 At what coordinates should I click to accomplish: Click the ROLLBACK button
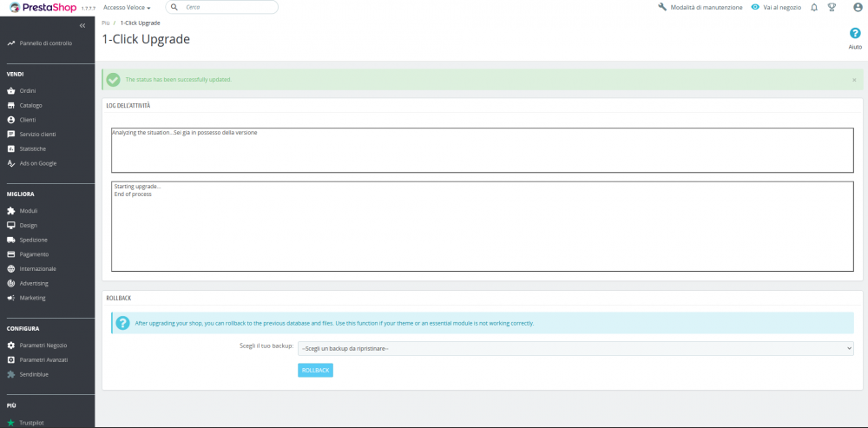(x=316, y=371)
